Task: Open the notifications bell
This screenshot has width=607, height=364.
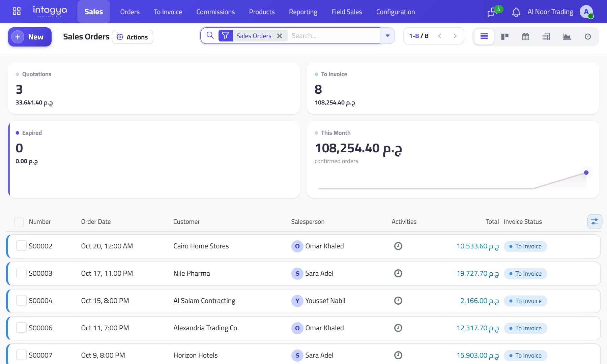Action: coord(516,12)
